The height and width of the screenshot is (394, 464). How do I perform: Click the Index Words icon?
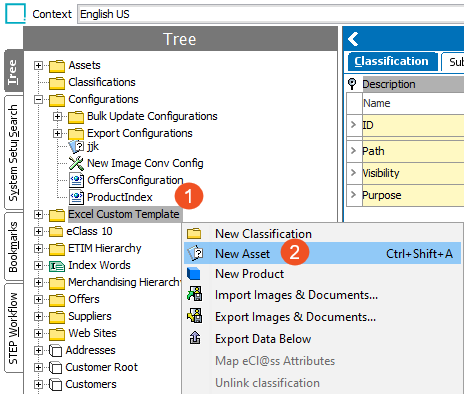click(57, 266)
